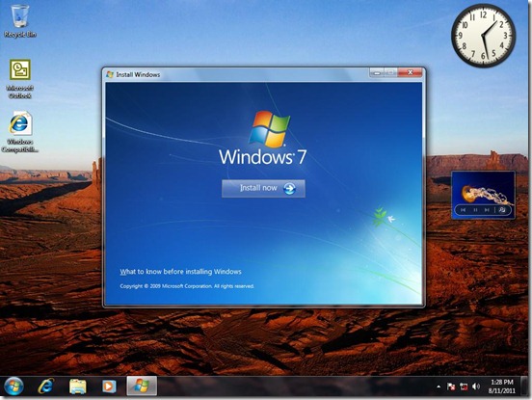
Task: Go to previous item in media gadget
Action: click(464, 210)
